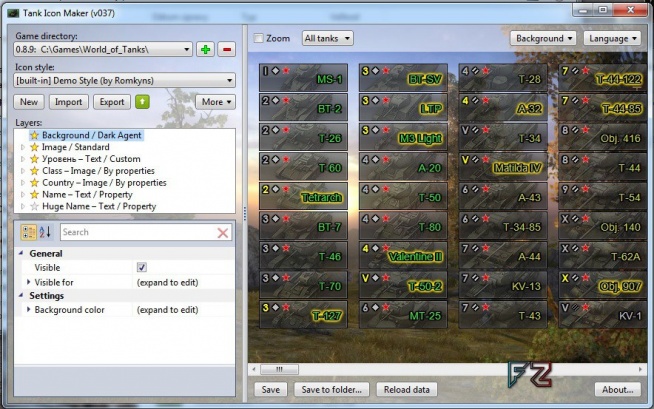This screenshot has width=654, height=409.
Task: Click the Export button
Action: [x=112, y=102]
